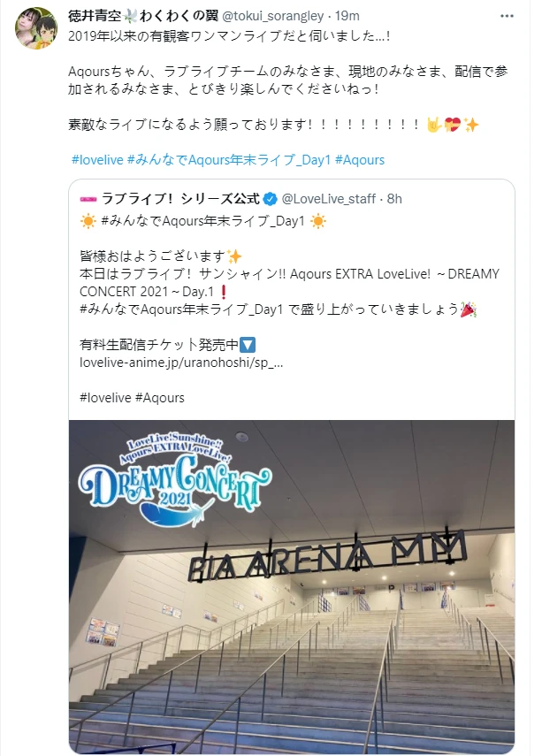Click the LoveLive_staff verified badge

270,199
